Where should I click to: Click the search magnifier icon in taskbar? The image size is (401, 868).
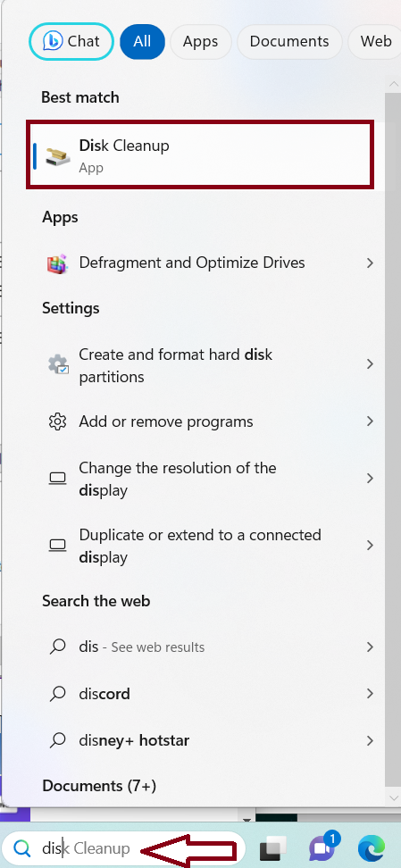coord(22,847)
